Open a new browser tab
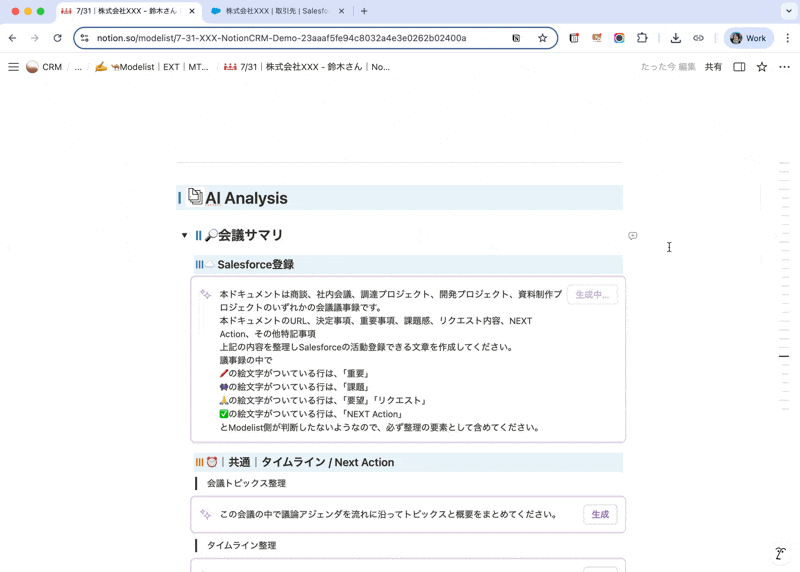 coord(364,11)
